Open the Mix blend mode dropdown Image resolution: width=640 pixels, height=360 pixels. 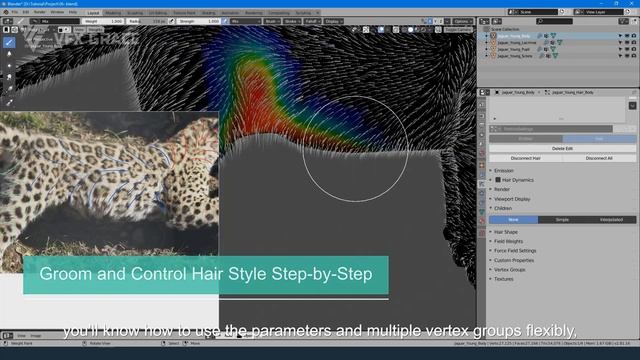point(245,21)
